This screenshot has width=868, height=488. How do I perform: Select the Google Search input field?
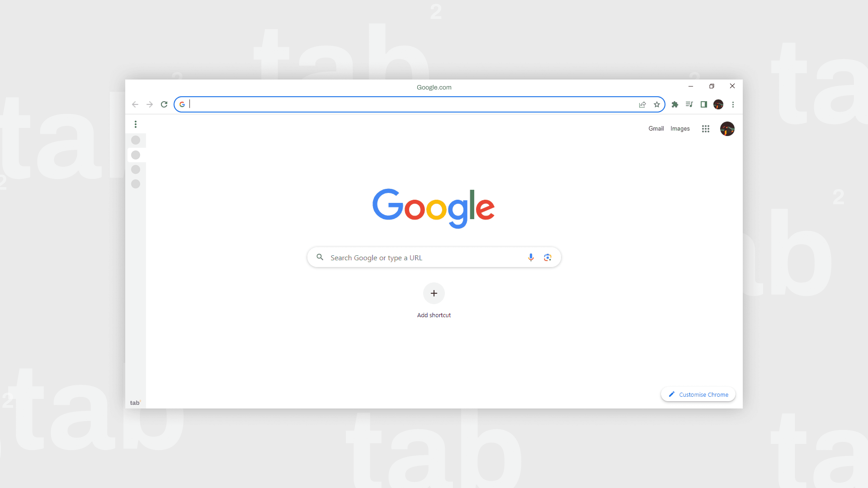point(434,257)
